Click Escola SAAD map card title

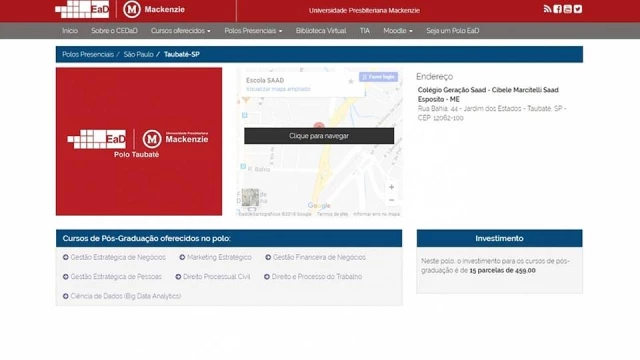[x=265, y=80]
